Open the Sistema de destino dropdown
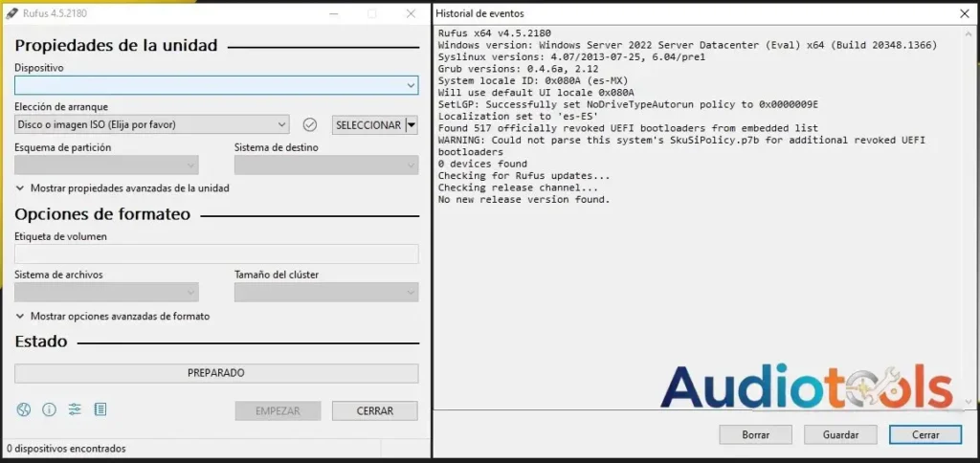980x463 pixels. coord(326,165)
